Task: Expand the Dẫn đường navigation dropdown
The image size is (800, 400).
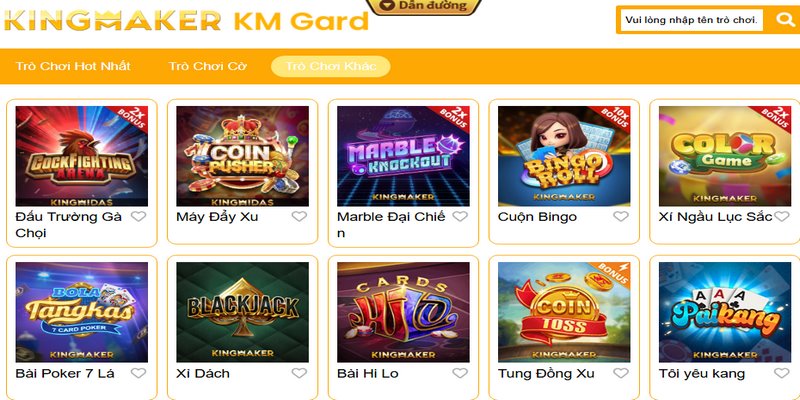Action: click(424, 6)
